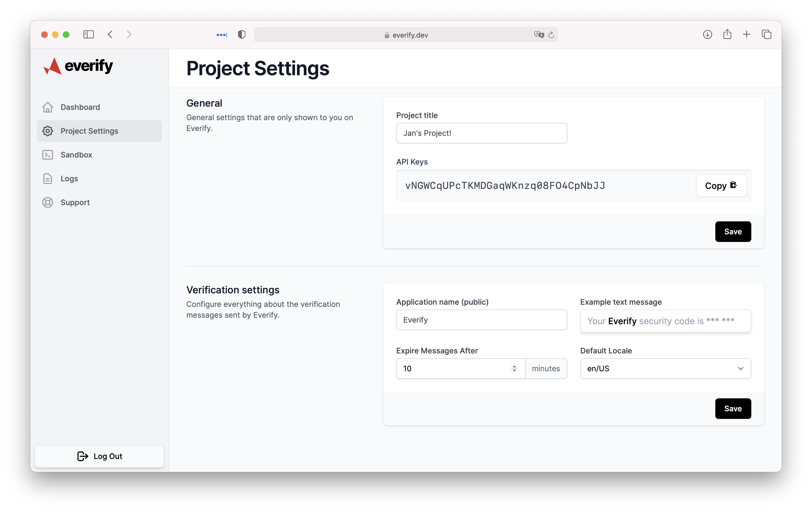812x512 pixels.
Task: Log out of Everify
Action: [x=99, y=456]
